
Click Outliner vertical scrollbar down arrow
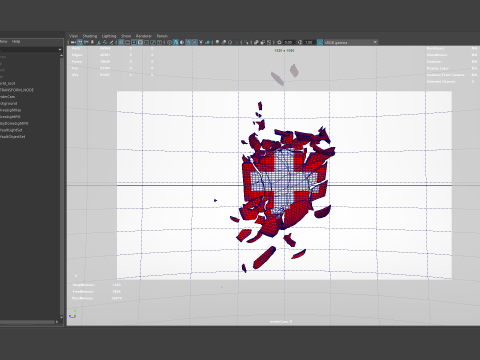click(x=61, y=317)
